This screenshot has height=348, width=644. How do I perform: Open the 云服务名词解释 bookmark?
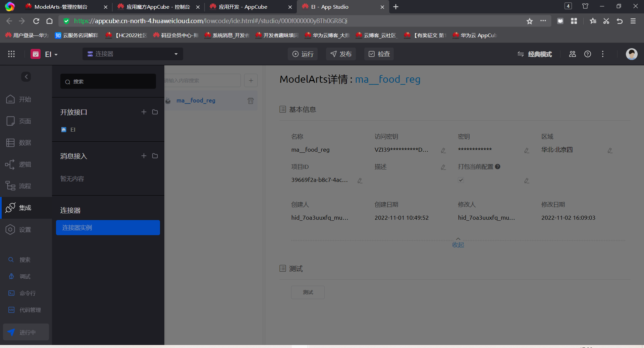77,35
